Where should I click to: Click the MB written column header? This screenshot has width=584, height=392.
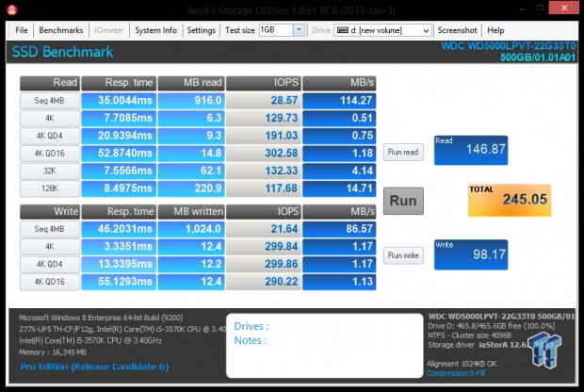(x=191, y=212)
